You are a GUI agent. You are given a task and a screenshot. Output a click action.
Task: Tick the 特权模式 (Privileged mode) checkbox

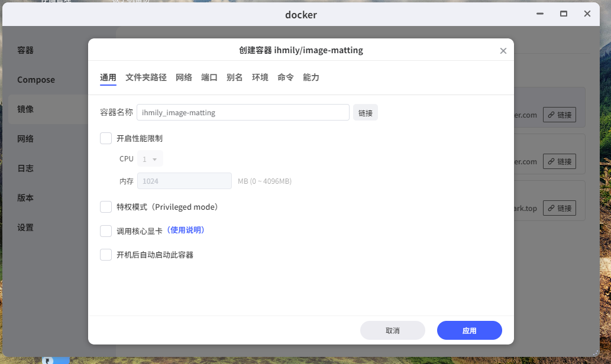pyautogui.click(x=106, y=207)
